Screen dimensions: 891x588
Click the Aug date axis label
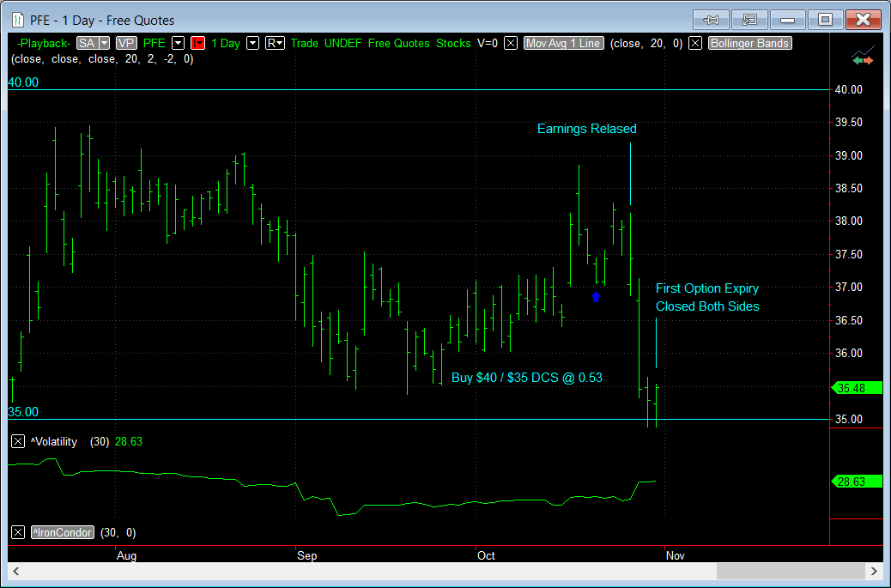tap(126, 555)
